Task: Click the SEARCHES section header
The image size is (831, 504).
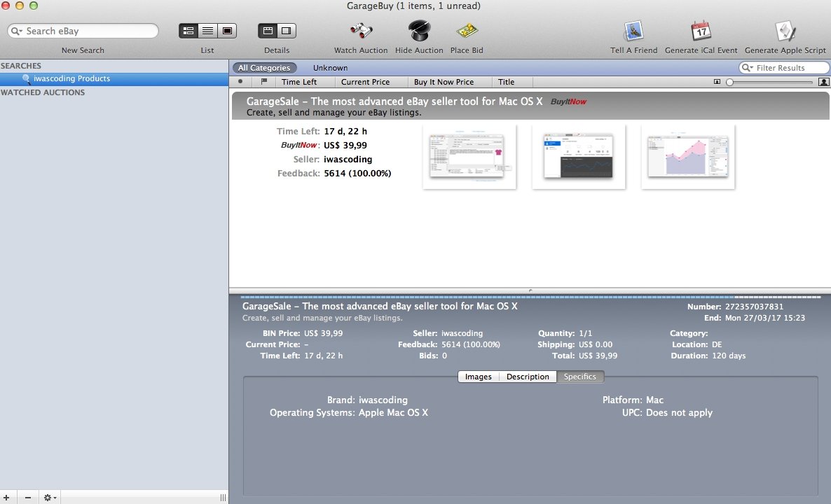Action: (x=20, y=66)
